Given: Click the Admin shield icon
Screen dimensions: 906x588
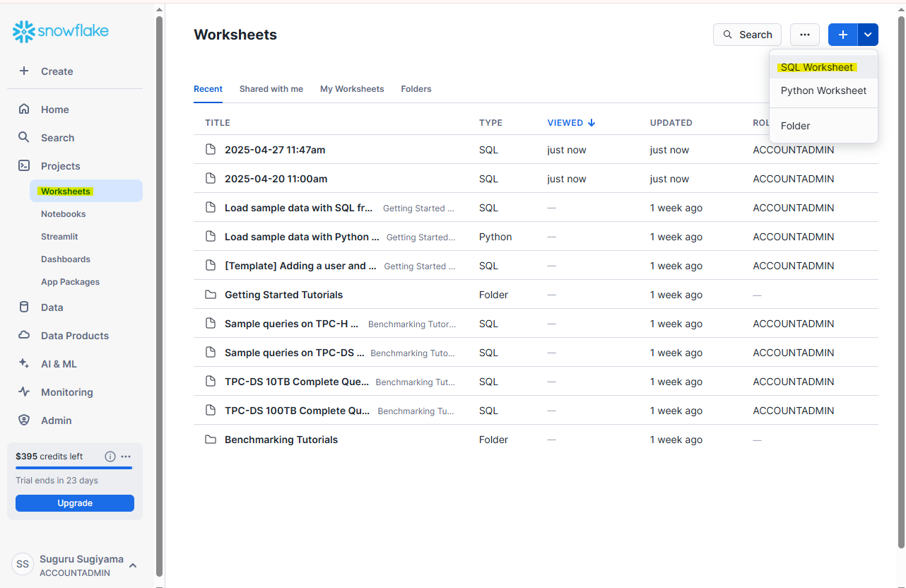Looking at the screenshot, I should pos(24,420).
